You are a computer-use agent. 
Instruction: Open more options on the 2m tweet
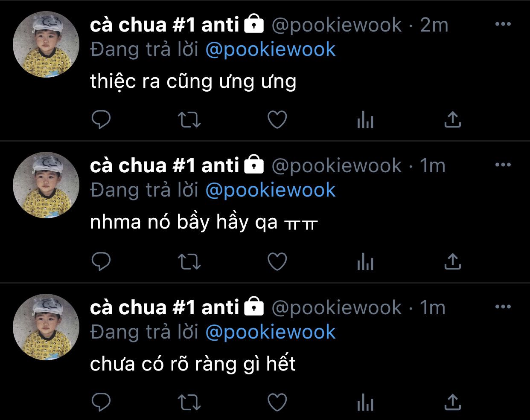[503, 24]
